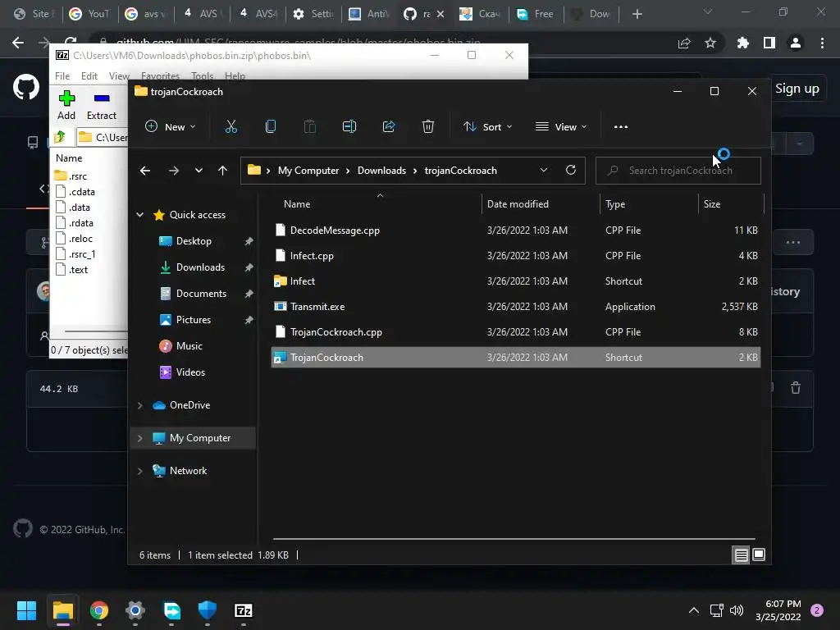The height and width of the screenshot is (630, 840).
Task: Open Windows Start menu
Action: coord(26,610)
